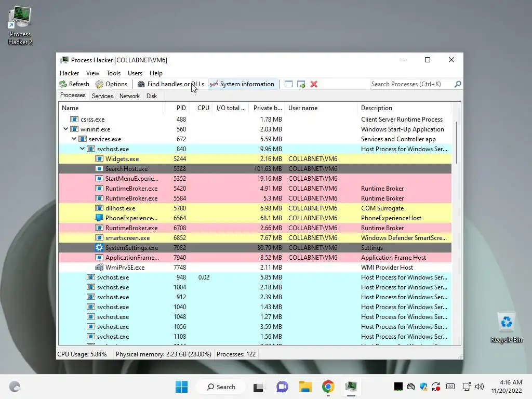This screenshot has width=532, height=399.
Task: Open Task View in the taskbar
Action: point(258,387)
